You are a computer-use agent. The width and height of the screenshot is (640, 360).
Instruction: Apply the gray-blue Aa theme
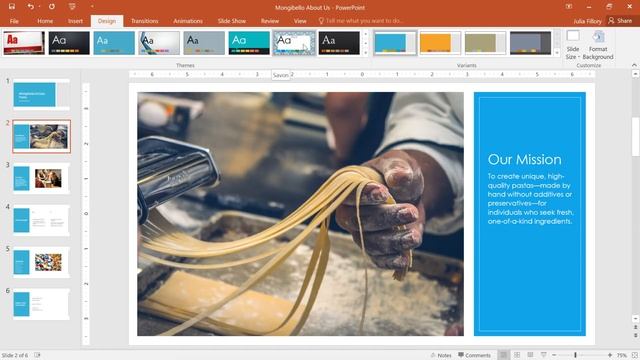[204, 43]
